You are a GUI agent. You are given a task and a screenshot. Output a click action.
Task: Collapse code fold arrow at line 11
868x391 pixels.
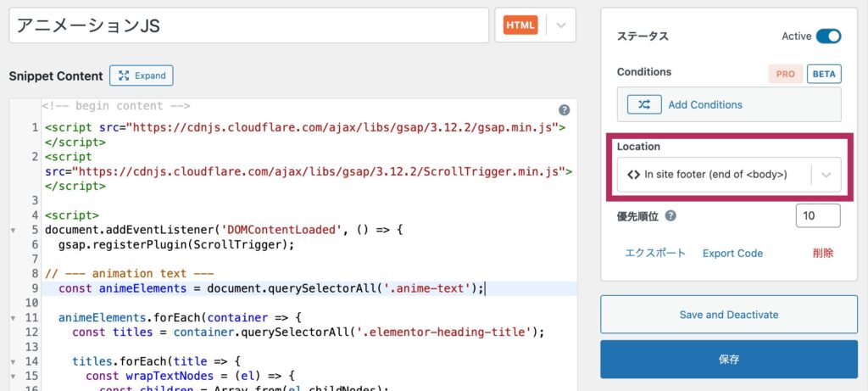click(x=13, y=318)
